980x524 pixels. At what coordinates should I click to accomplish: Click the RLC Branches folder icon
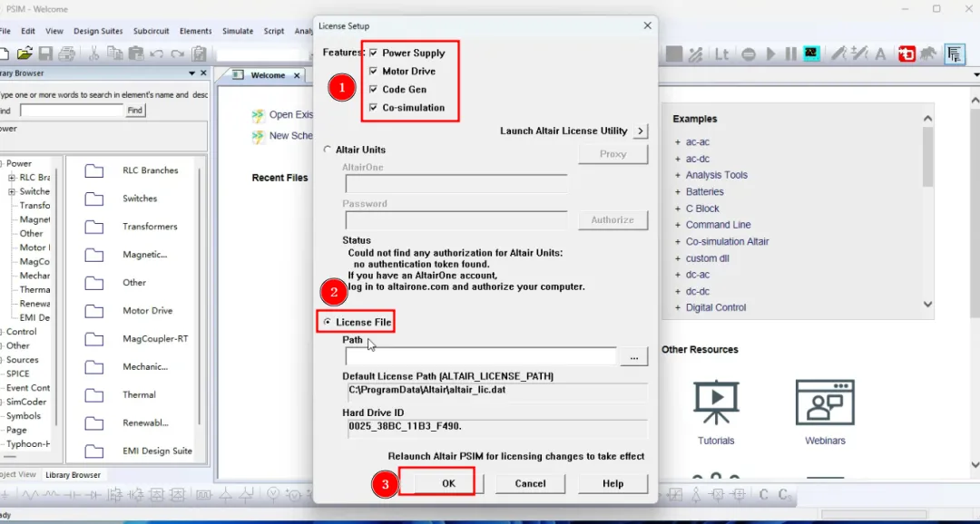(x=94, y=170)
